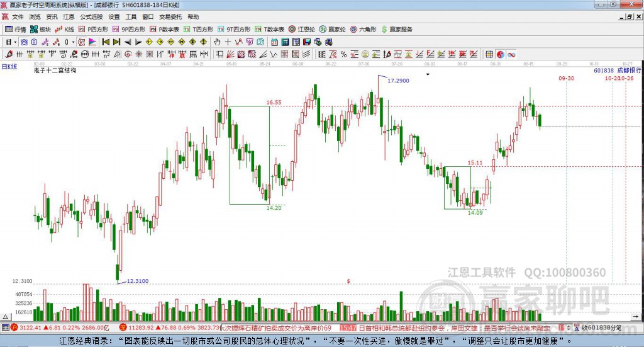Click the Shanghai index 3122.41 in the status bar

point(31,327)
